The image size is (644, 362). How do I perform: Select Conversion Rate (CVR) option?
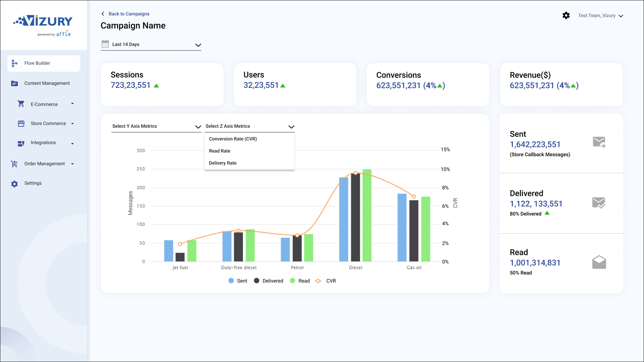coord(249,139)
